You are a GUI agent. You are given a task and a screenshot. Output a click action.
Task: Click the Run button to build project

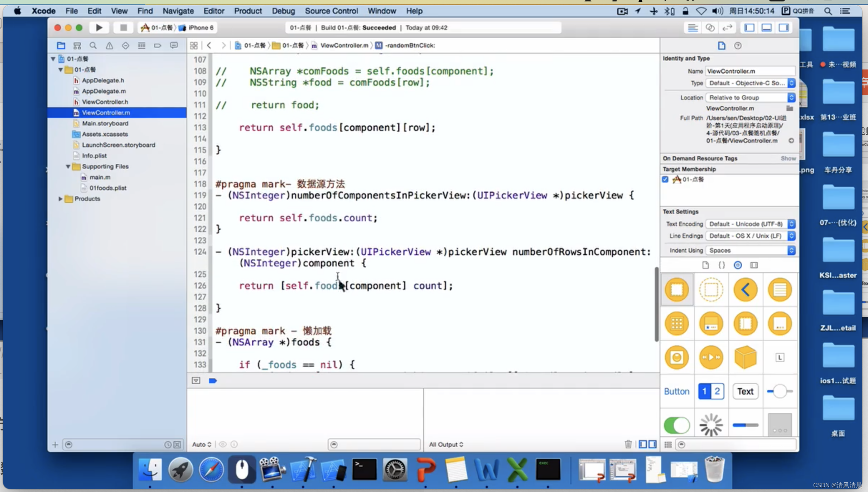click(x=99, y=28)
